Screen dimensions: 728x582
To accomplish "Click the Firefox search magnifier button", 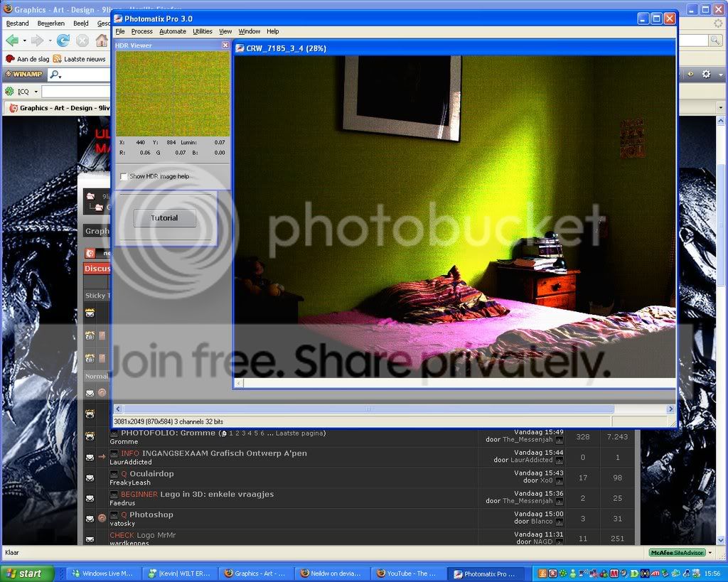I will 715,41.
